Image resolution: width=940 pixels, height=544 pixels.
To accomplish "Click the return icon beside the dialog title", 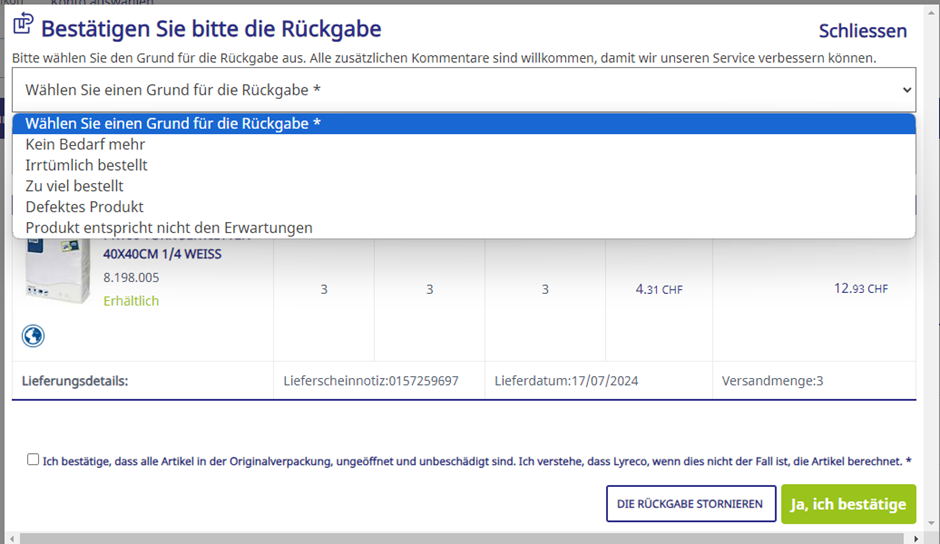I will pos(23,24).
